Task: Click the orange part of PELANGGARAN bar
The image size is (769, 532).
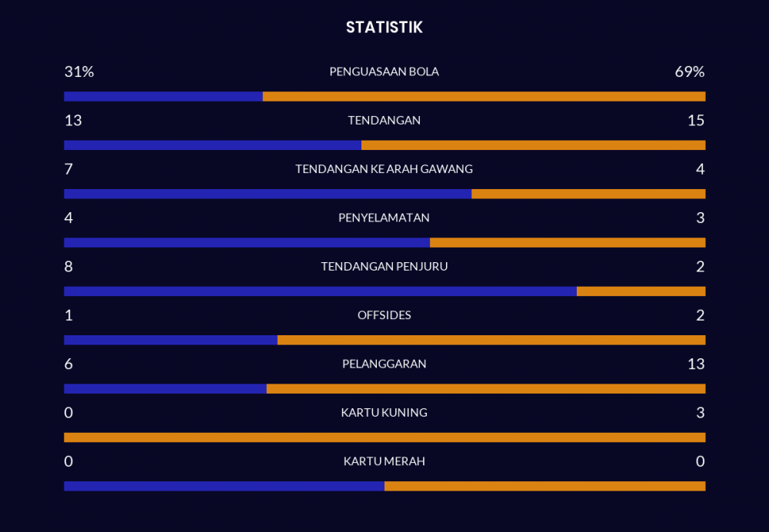Action: point(485,388)
